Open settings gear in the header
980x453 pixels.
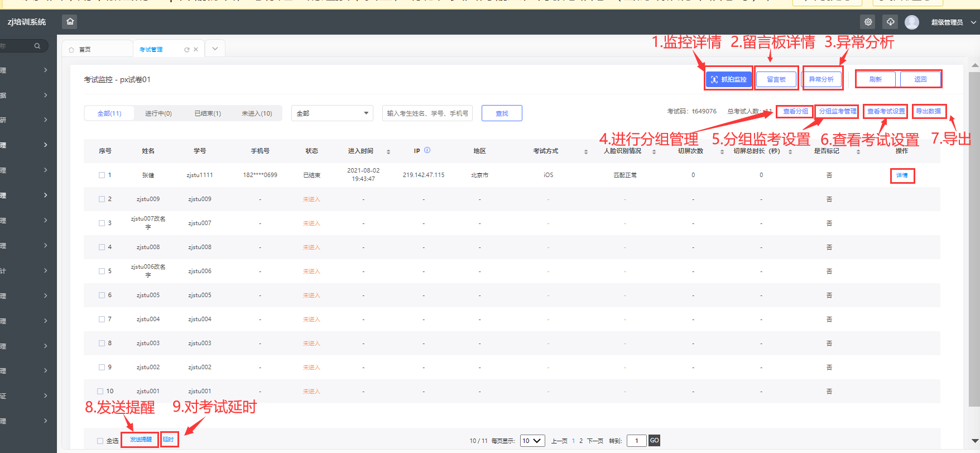pos(868,22)
